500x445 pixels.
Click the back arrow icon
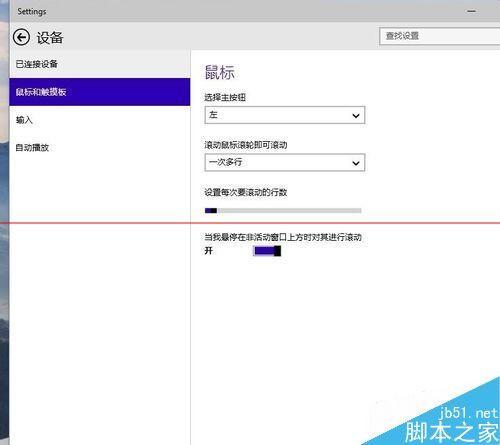tap(22, 37)
